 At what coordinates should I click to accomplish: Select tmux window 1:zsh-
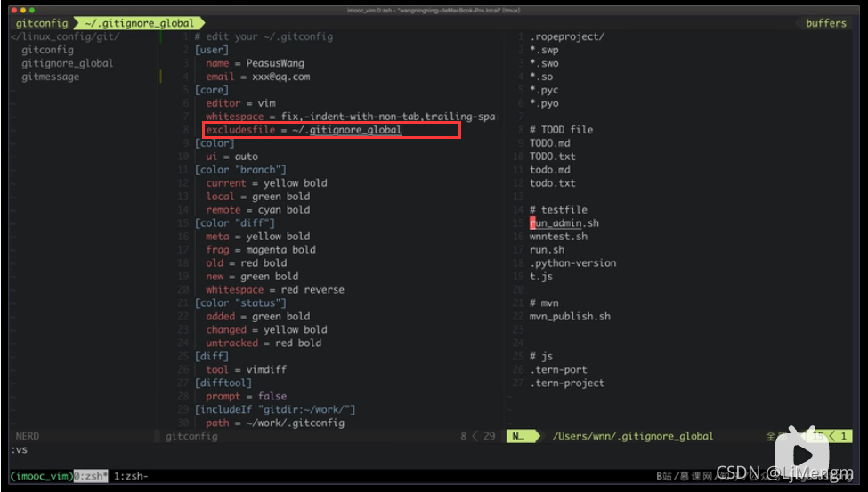(131, 476)
